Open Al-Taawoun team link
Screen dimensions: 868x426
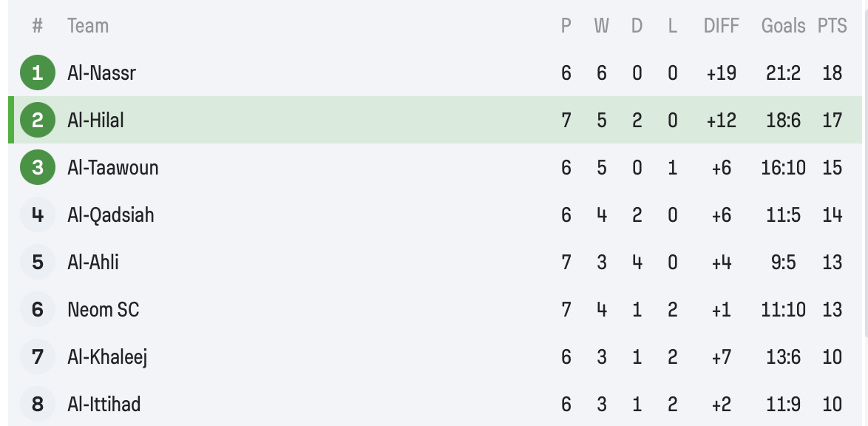pyautogui.click(x=112, y=168)
